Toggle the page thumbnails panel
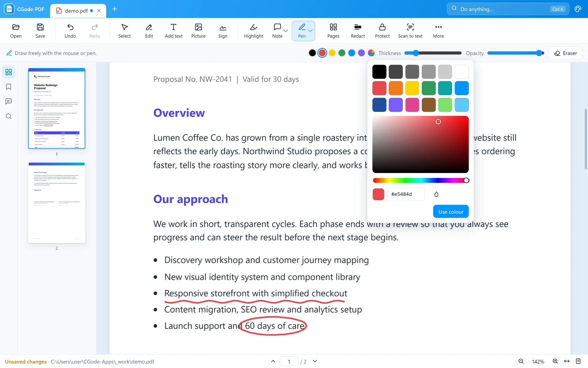Screen dimensions: 588x368 click(x=9, y=72)
